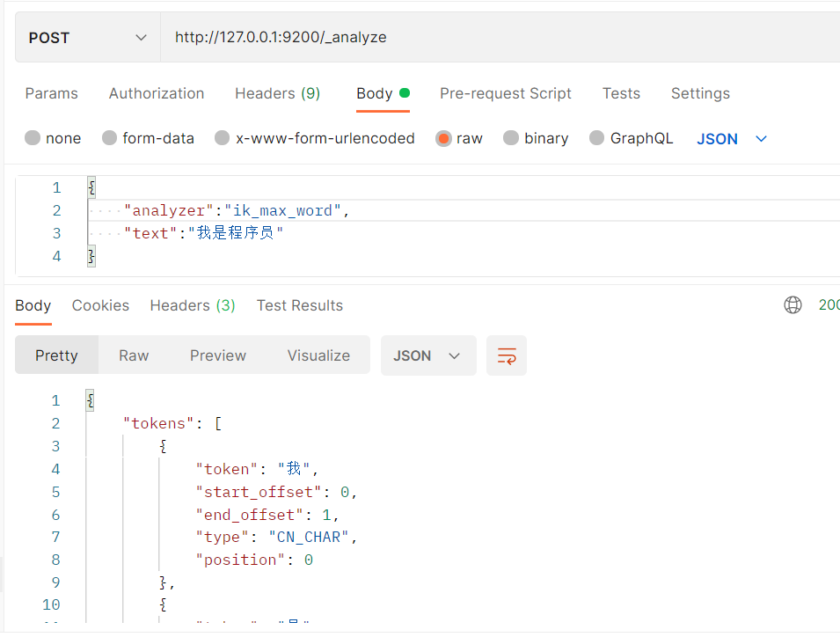Open the POST method dropdown

click(x=87, y=37)
